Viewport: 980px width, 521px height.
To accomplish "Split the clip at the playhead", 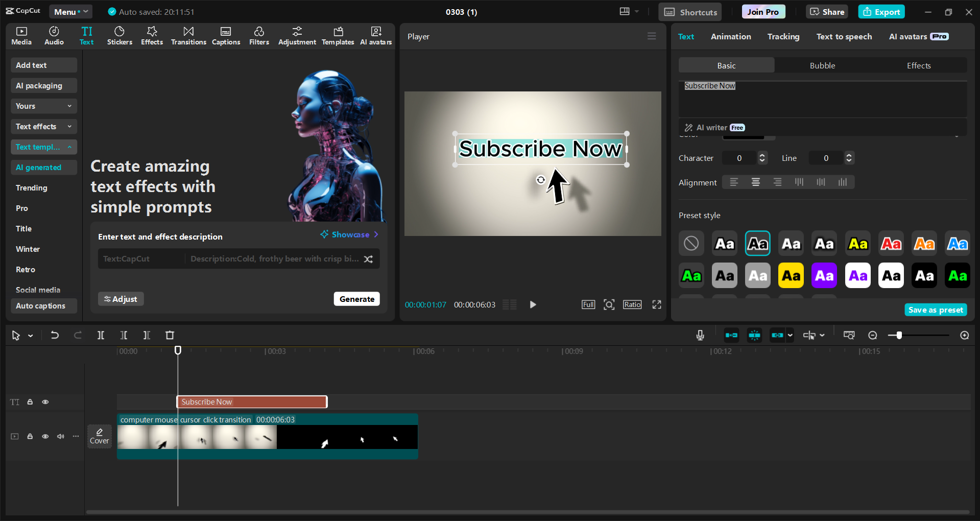I will (101, 335).
